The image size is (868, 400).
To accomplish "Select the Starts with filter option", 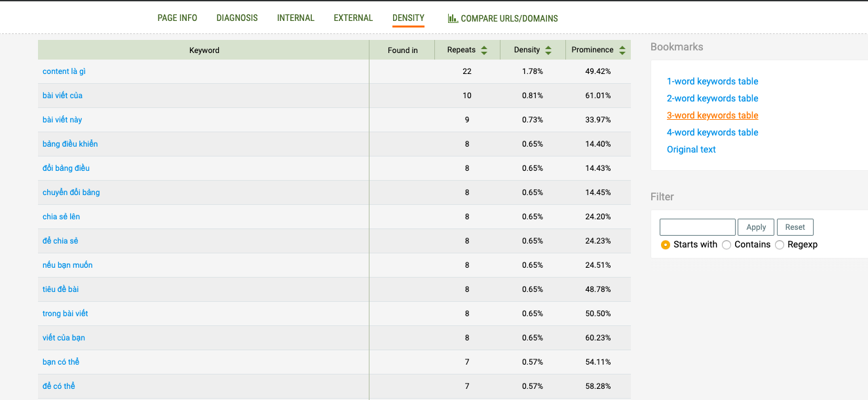I will point(666,245).
